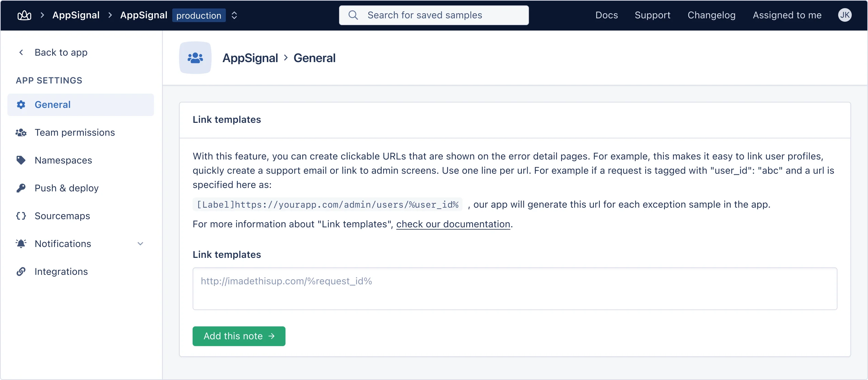Open Changelog in top navigation
Viewport: 868px width, 380px height.
711,15
